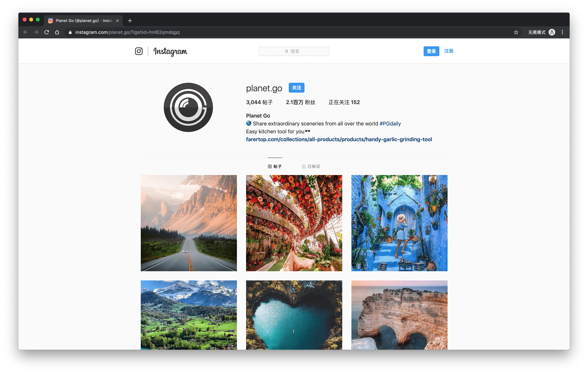Click the planet.go profile picture
The width and height of the screenshot is (588, 374).
tap(188, 107)
